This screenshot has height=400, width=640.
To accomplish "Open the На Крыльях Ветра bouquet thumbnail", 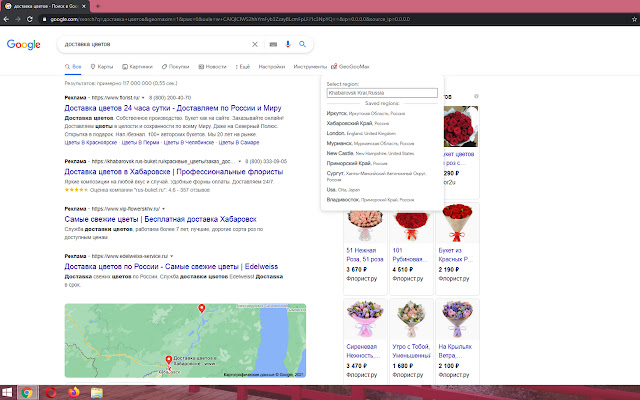I will (457, 319).
